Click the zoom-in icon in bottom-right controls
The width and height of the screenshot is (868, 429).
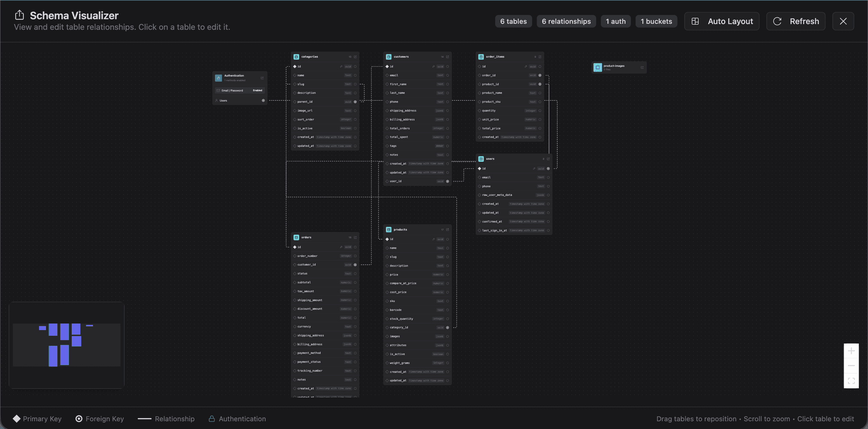(851, 350)
